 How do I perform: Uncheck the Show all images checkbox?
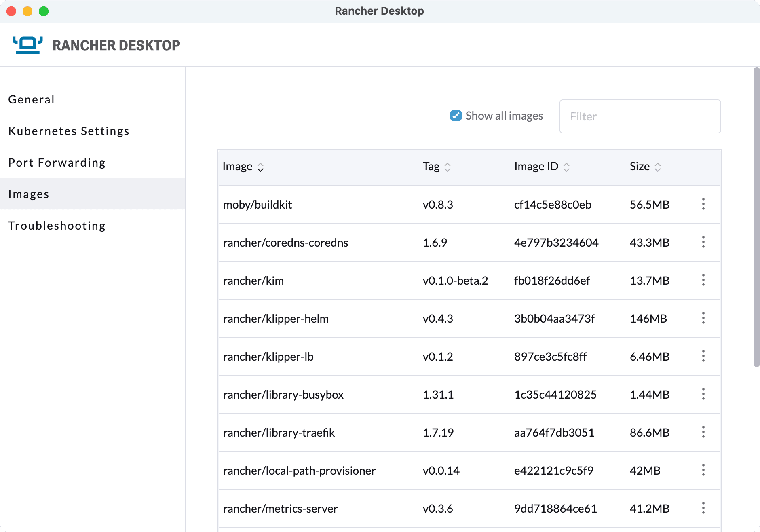pyautogui.click(x=456, y=116)
